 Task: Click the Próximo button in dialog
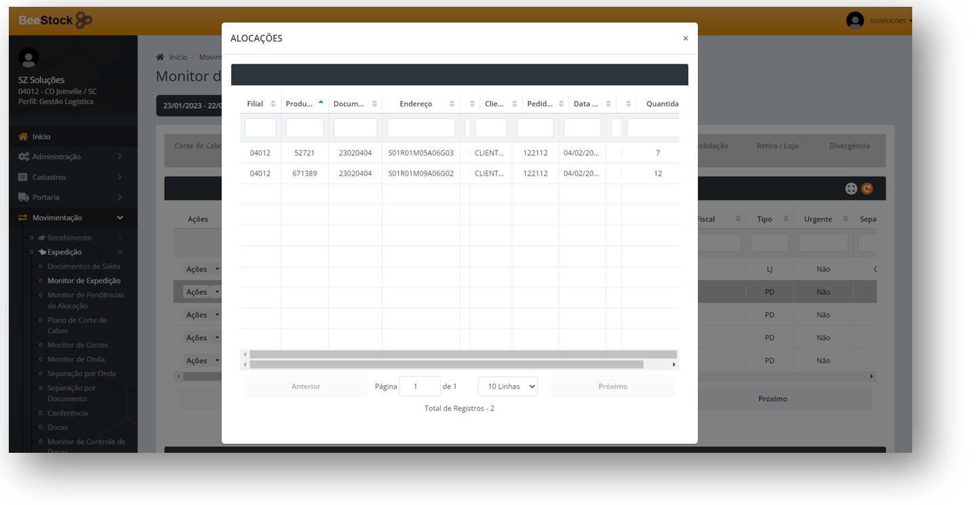(612, 386)
